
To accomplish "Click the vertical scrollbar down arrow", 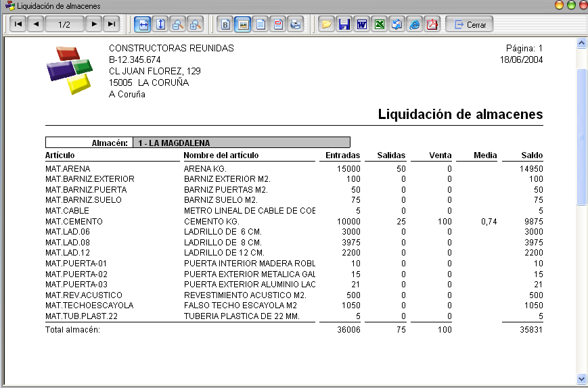I will [581, 379].
